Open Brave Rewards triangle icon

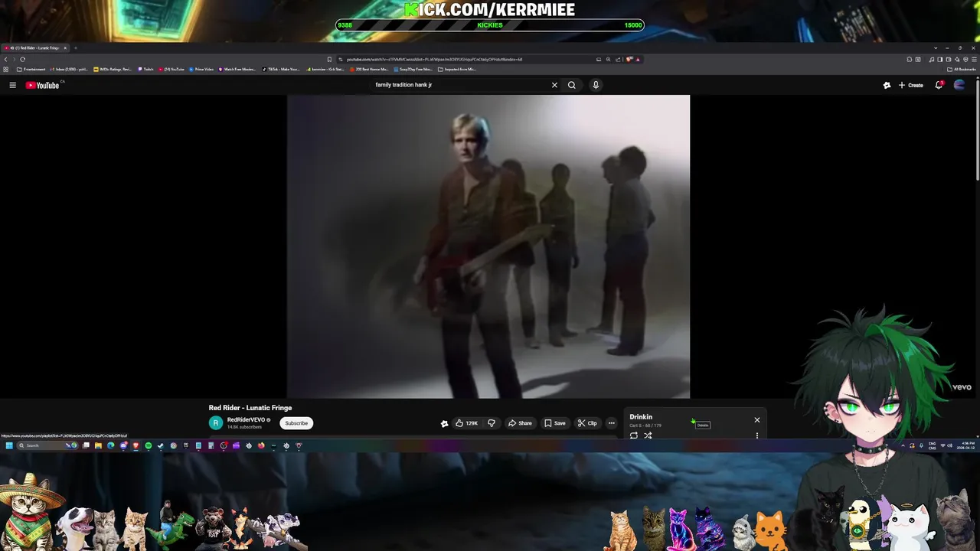pyautogui.click(x=638, y=59)
